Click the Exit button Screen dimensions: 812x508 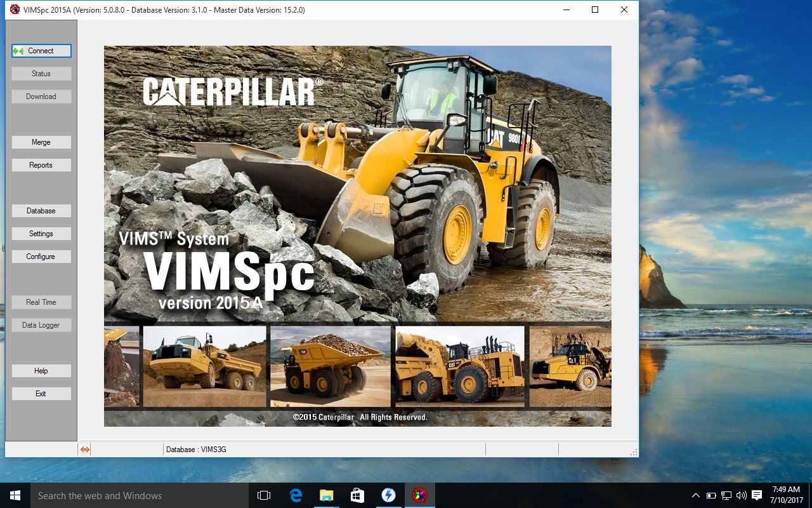(41, 394)
